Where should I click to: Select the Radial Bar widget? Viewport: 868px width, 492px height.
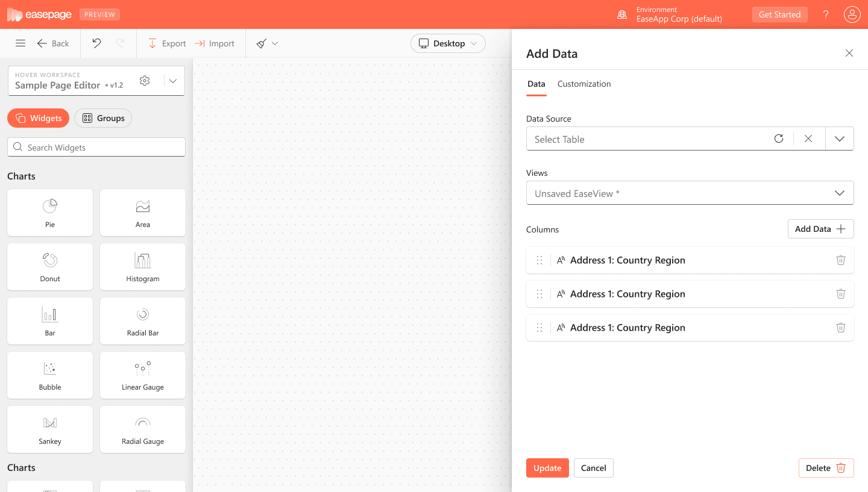143,321
